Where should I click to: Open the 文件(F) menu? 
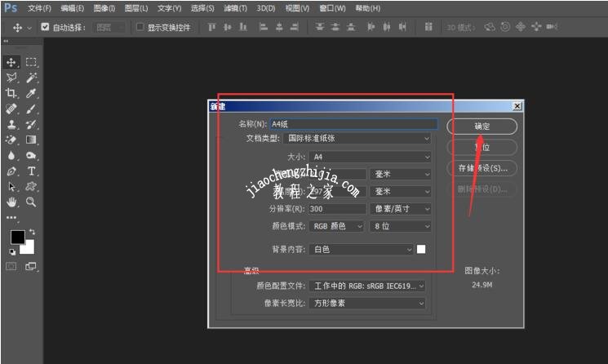tap(38, 8)
